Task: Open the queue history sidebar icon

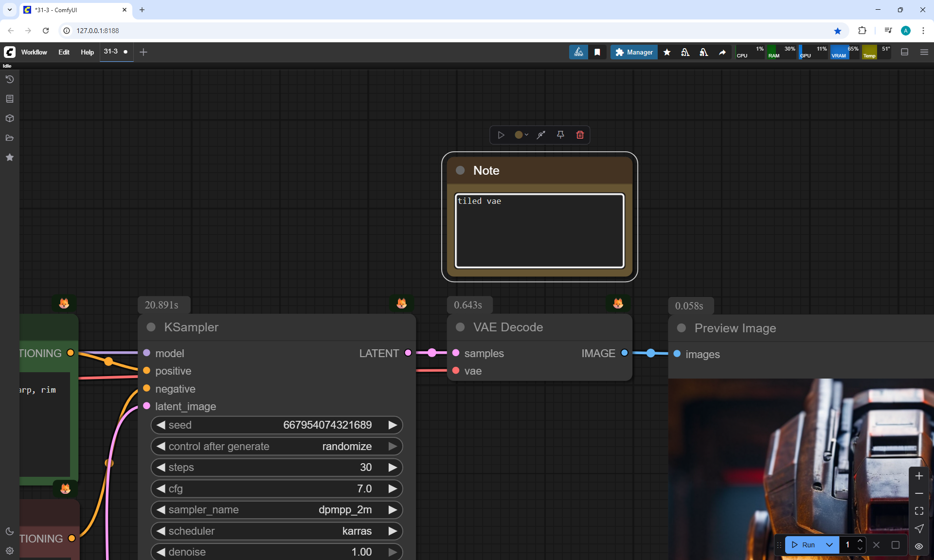Action: [x=10, y=79]
